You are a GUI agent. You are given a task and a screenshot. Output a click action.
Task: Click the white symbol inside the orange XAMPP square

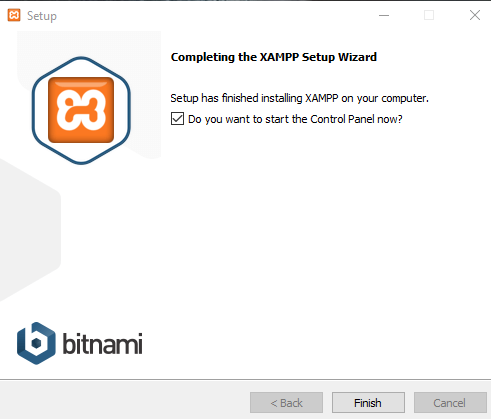point(81,110)
